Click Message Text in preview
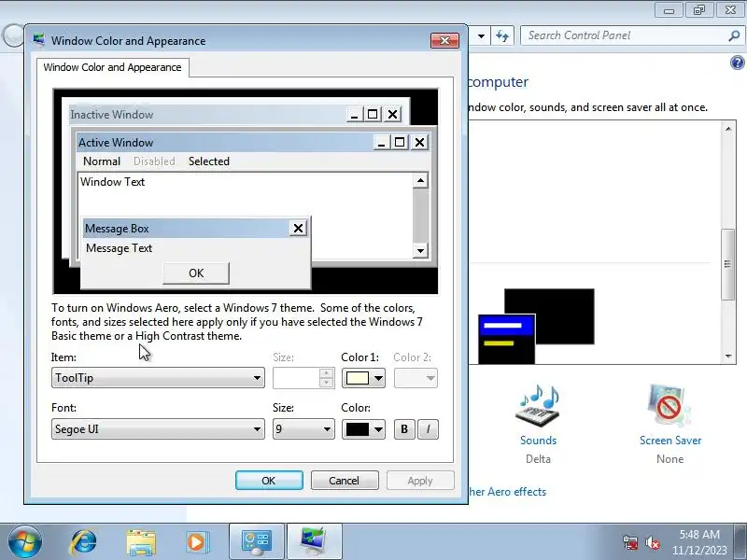Screen dimensions: 747x560 (120, 248)
